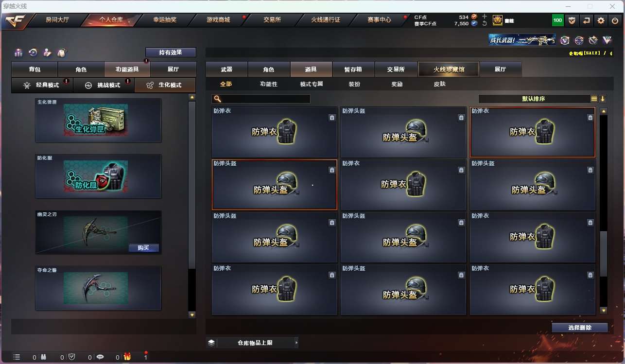This screenshot has width=625, height=364.
Task: Open the 默认排序 sort dropdown
Action: [534, 99]
